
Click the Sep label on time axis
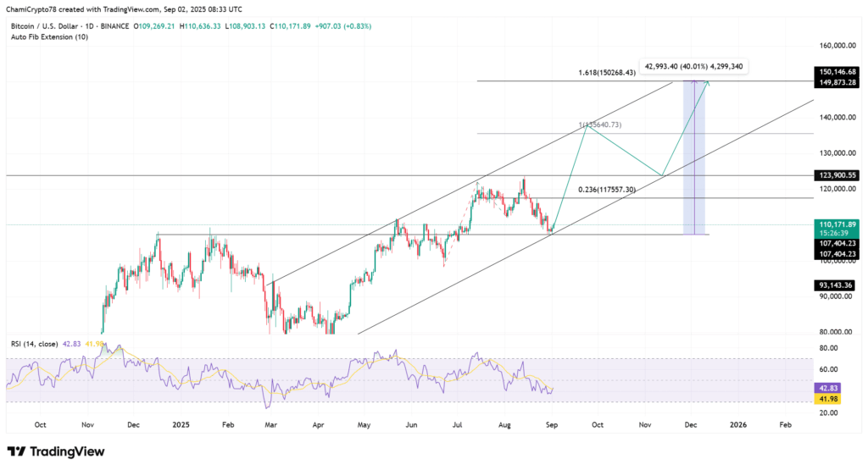point(551,423)
